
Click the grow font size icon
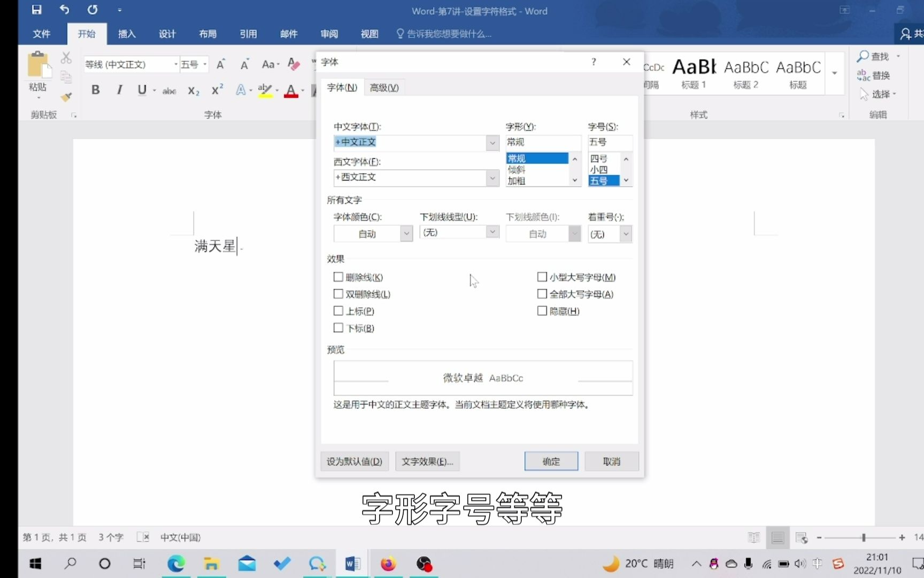tap(221, 65)
